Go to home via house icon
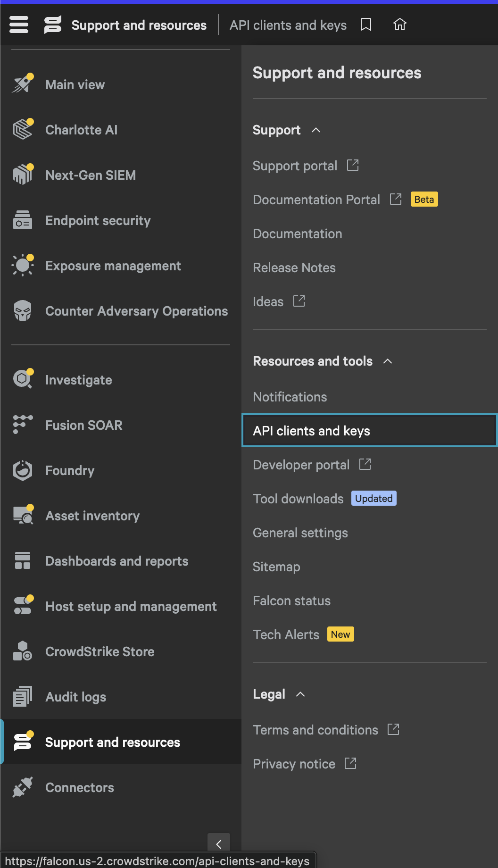The image size is (498, 868). tap(400, 25)
